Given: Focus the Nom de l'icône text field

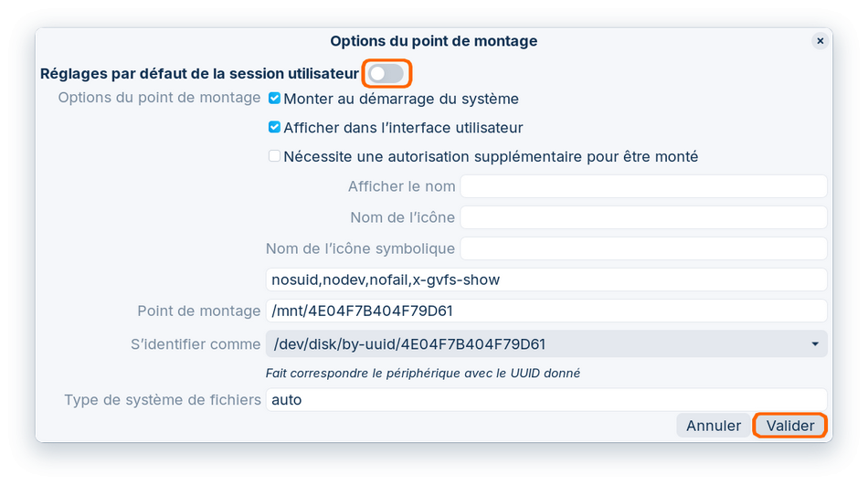Looking at the screenshot, I should click(643, 217).
